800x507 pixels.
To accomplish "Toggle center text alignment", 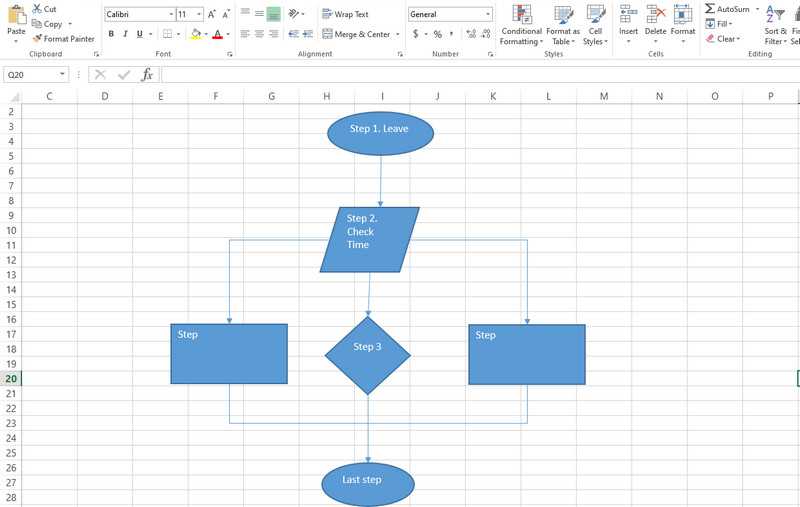I will point(260,34).
